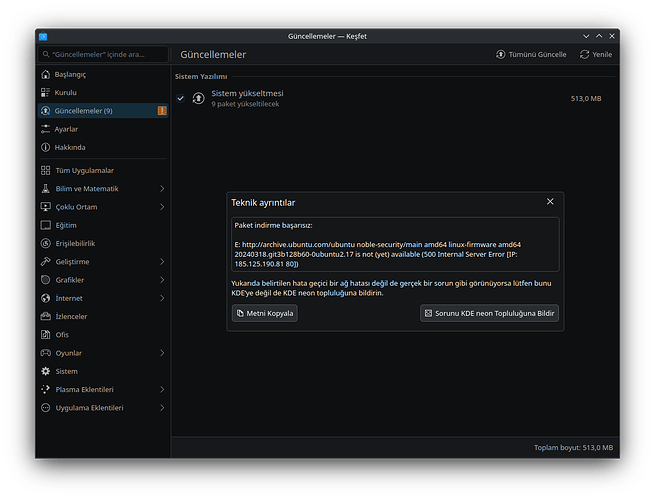Select the Eğitim category
Image resolution: width=655 pixels, height=500 pixels.
pyautogui.click(x=66, y=225)
